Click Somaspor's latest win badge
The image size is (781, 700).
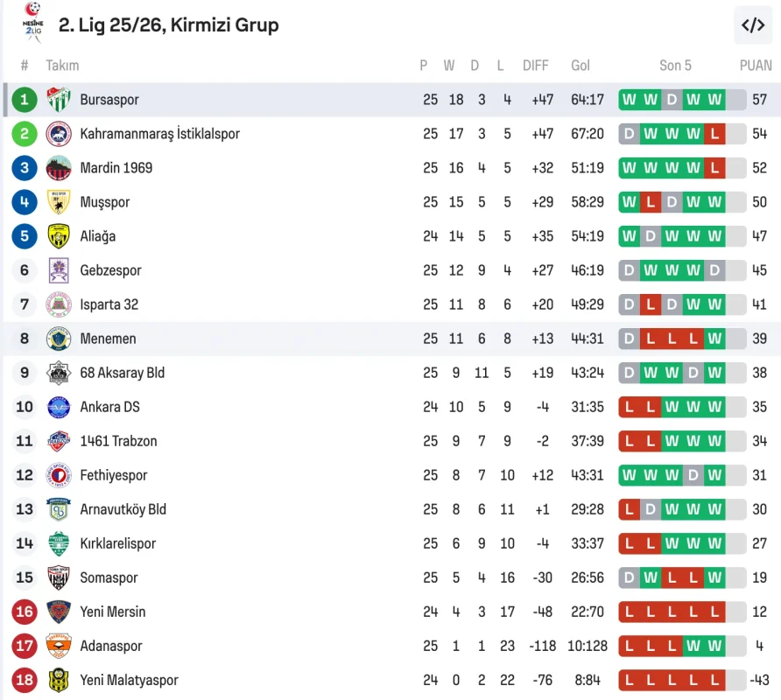714,577
